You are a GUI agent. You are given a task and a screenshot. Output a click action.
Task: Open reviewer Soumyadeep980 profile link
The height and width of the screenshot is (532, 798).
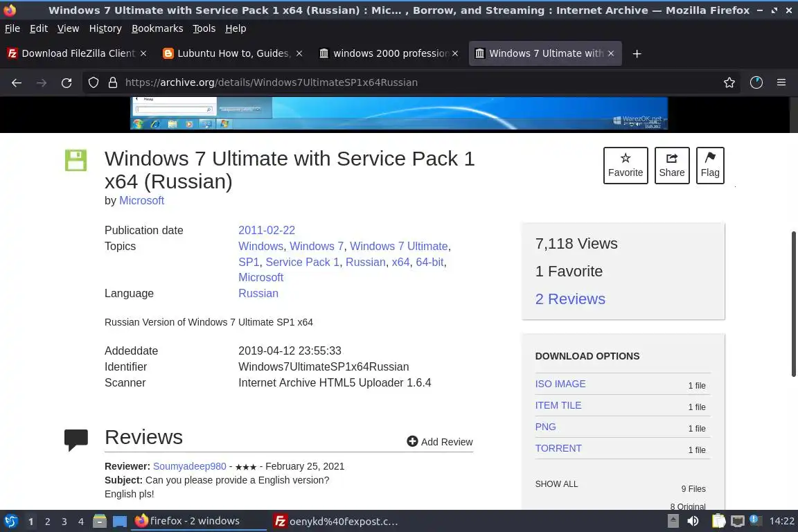coord(189,465)
